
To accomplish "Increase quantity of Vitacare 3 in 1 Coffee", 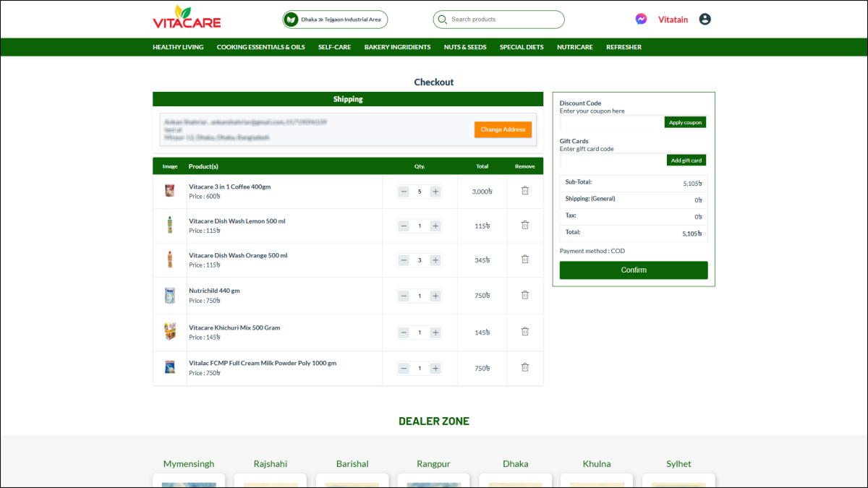I will [x=435, y=192].
